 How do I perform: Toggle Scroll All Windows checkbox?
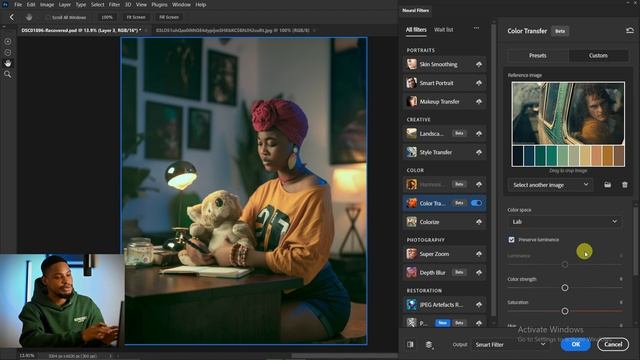click(48, 17)
